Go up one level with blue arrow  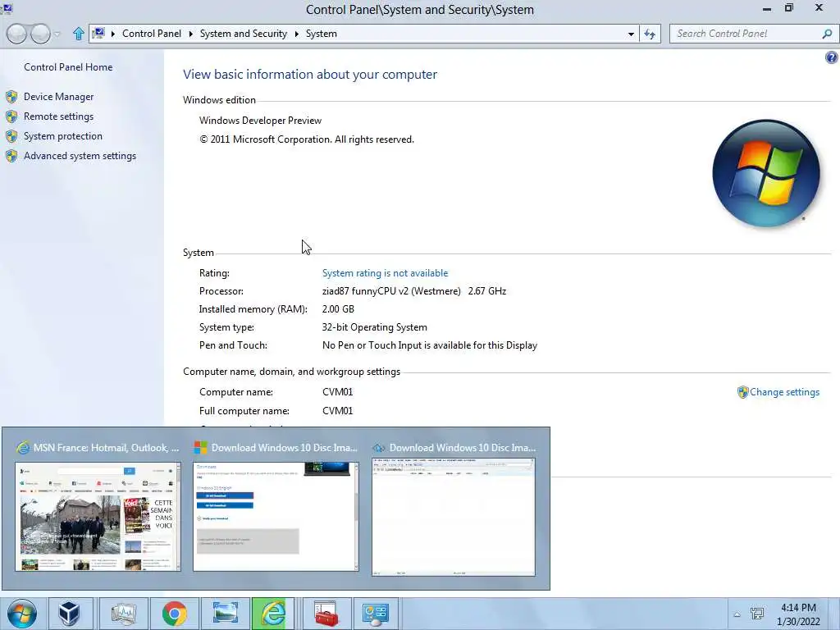[x=78, y=34]
